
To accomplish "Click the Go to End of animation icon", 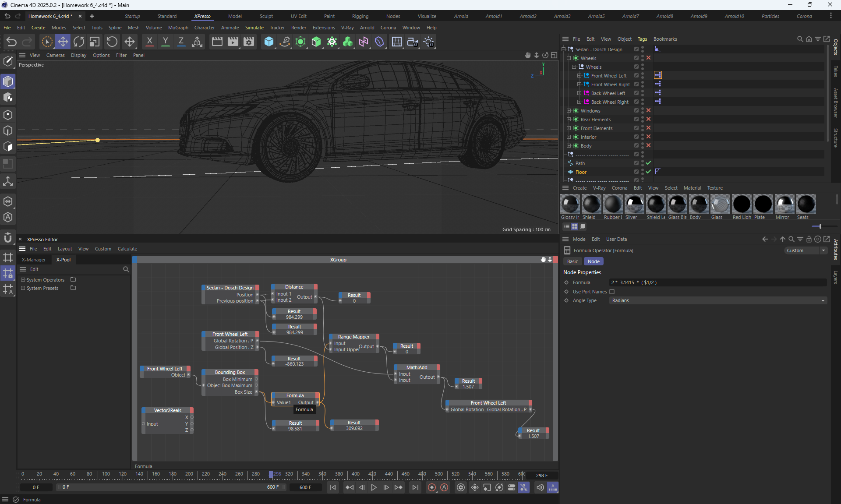I will click(x=415, y=487).
